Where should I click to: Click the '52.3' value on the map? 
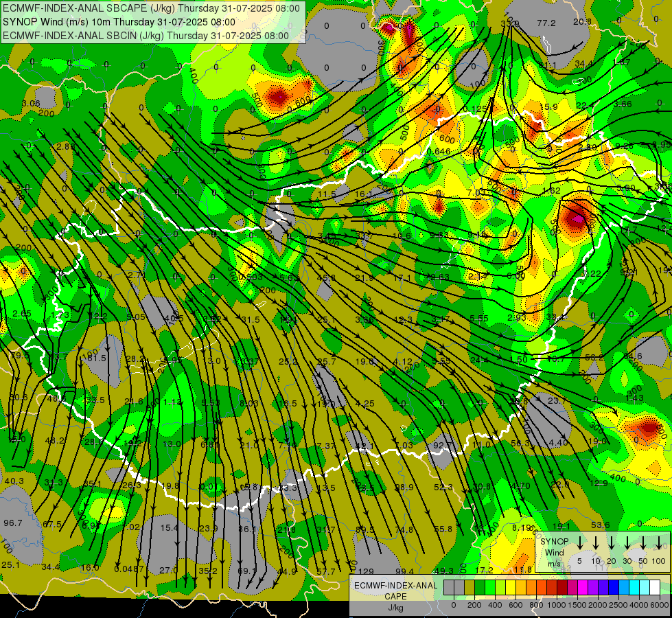[443, 488]
